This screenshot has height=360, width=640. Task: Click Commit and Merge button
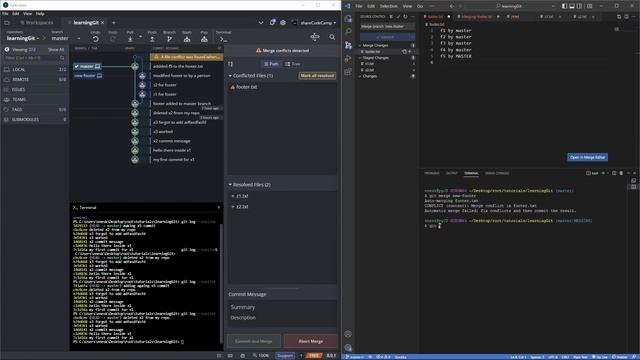tap(254, 341)
